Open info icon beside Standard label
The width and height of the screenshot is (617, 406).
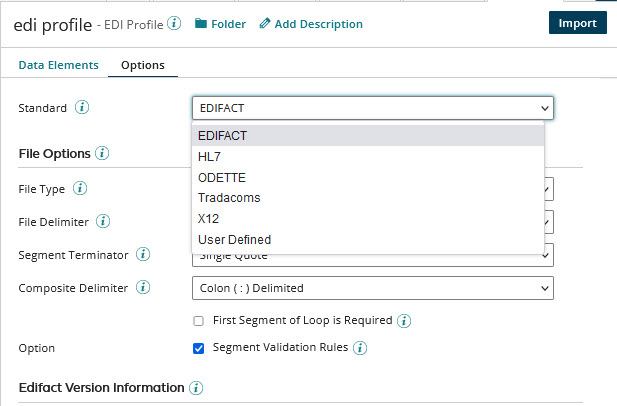82,107
